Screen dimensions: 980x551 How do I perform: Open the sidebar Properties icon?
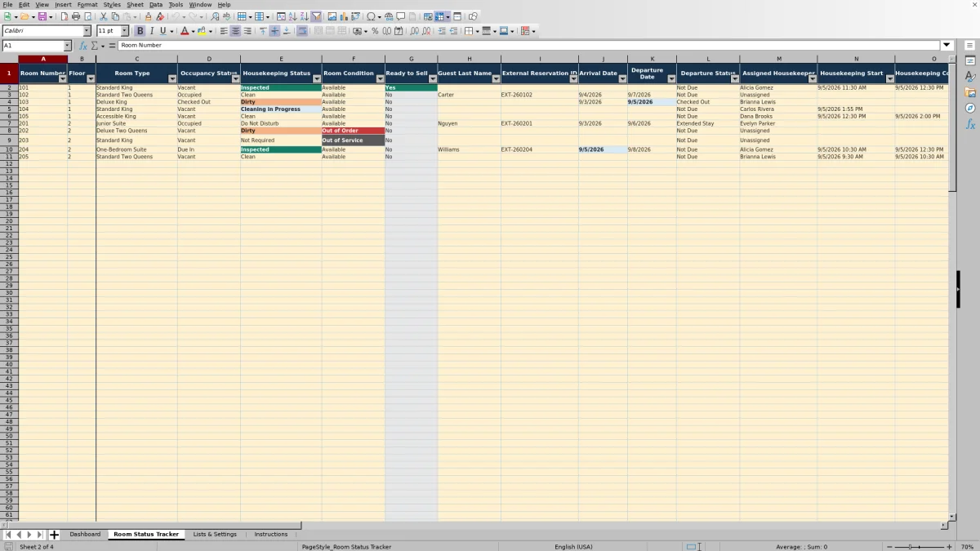coord(970,61)
